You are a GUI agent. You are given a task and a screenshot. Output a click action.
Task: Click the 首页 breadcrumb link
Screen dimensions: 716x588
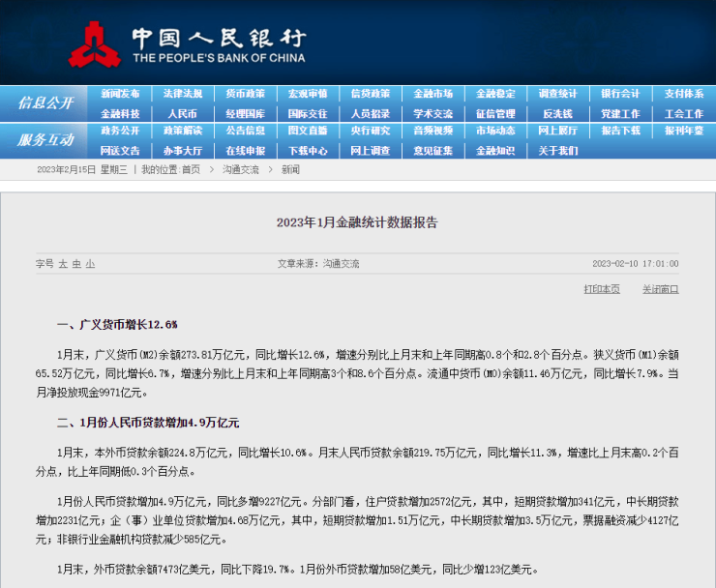[x=191, y=169]
